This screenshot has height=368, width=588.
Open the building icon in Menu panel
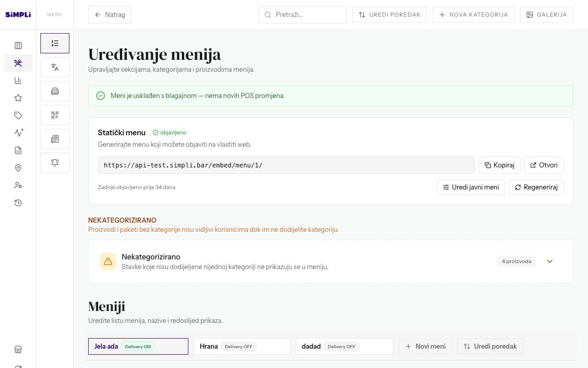click(55, 91)
